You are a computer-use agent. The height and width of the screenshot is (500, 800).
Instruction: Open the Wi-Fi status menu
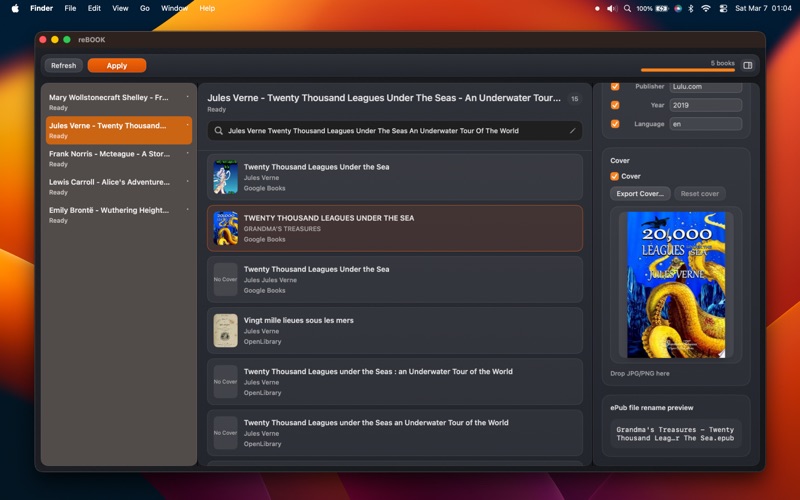[706, 8]
